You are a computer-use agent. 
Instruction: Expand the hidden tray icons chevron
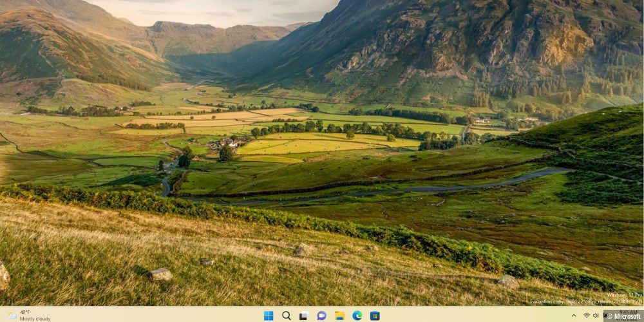click(574, 316)
